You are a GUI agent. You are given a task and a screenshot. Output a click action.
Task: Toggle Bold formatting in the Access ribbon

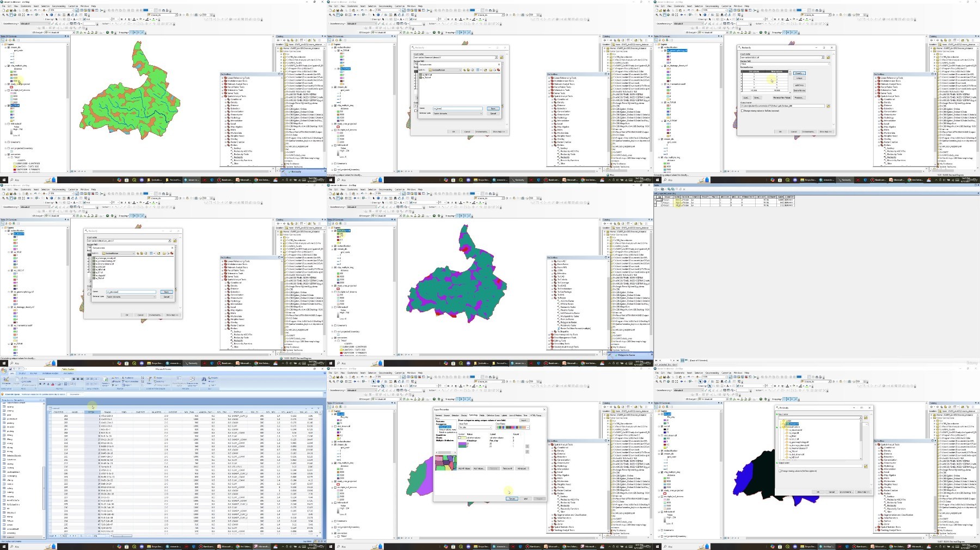(40, 384)
